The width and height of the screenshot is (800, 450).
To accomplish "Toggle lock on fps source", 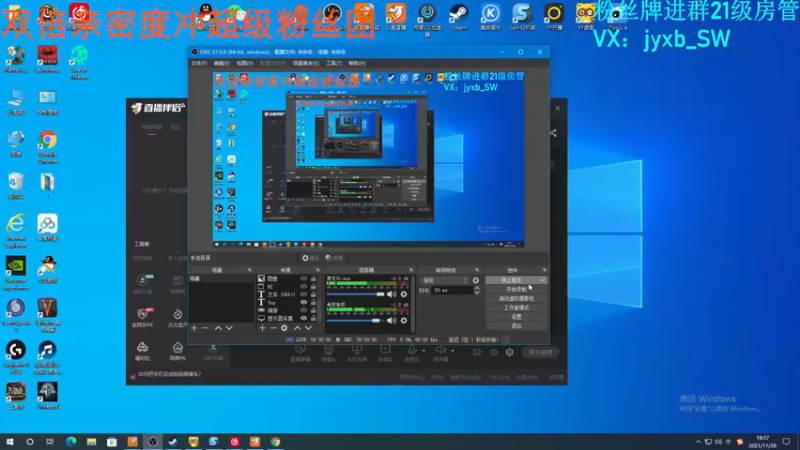I will click(x=313, y=303).
